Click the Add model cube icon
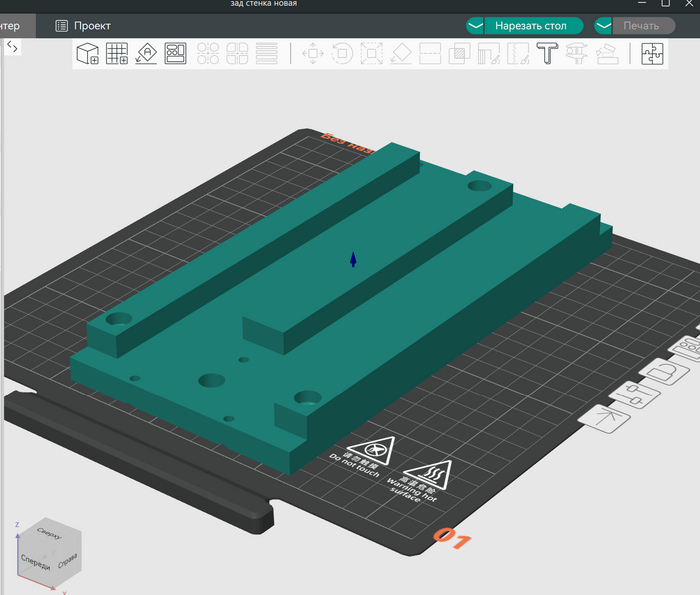The image size is (700, 595). [x=88, y=54]
